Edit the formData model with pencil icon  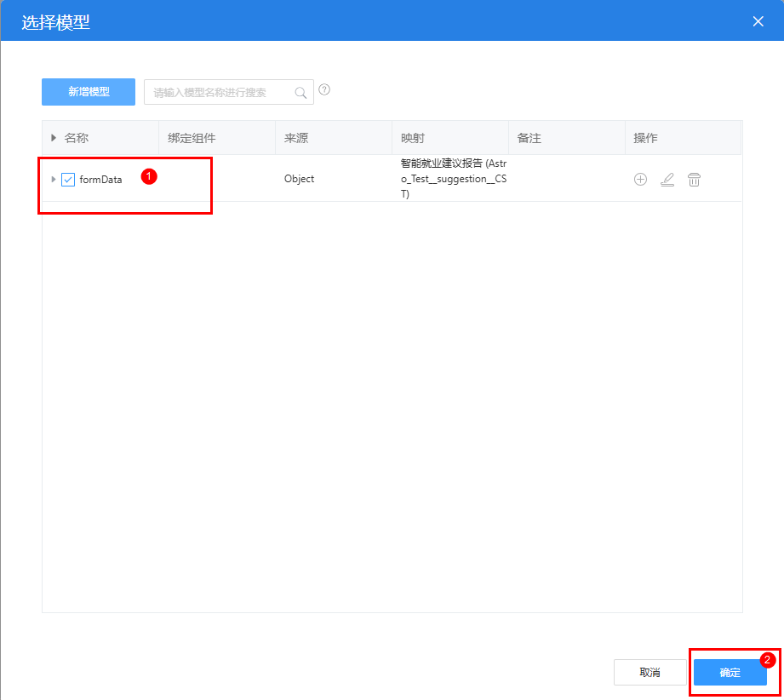click(x=667, y=179)
